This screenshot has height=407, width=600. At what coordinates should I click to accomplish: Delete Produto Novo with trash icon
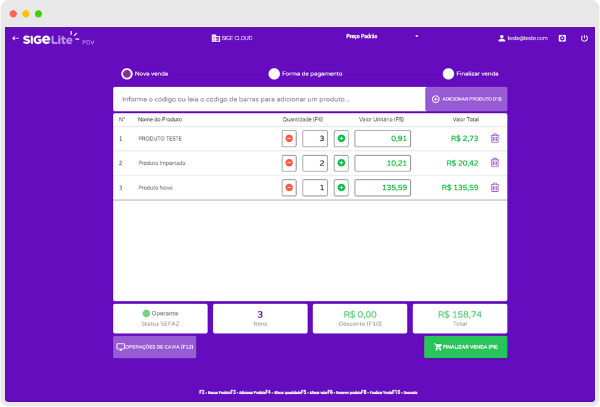(494, 187)
